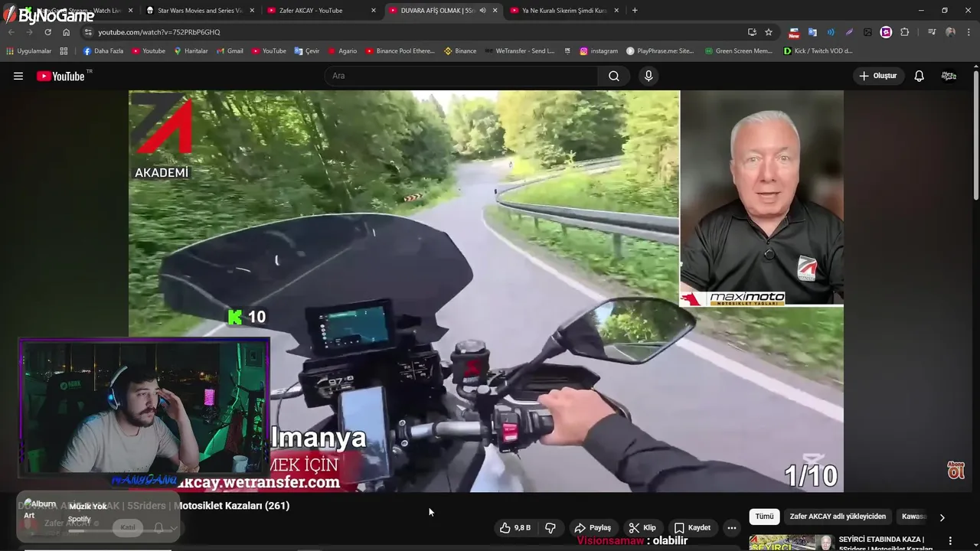Screen dimensions: 980x551
Task: Open the Kick / Twitch VOD bookmark
Action: pos(818,51)
